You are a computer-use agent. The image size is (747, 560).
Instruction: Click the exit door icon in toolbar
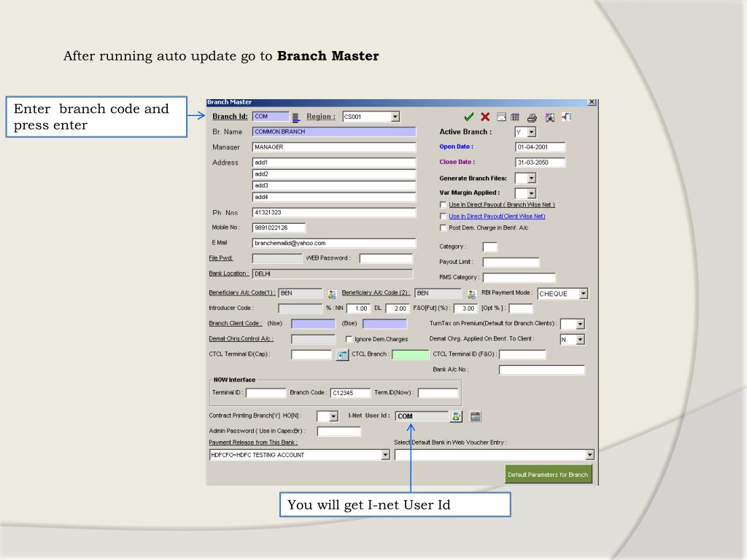coord(566,117)
